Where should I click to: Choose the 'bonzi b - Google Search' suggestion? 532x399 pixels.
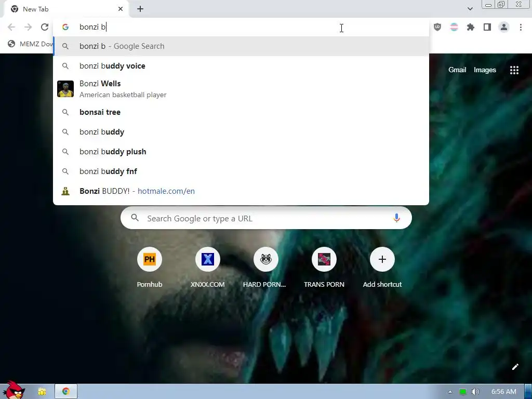pyautogui.click(x=241, y=46)
